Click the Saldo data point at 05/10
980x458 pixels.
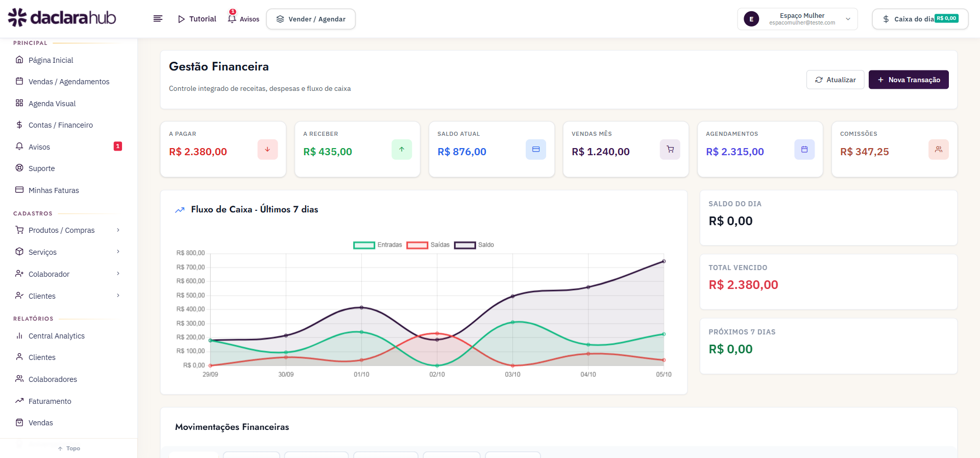tap(664, 261)
